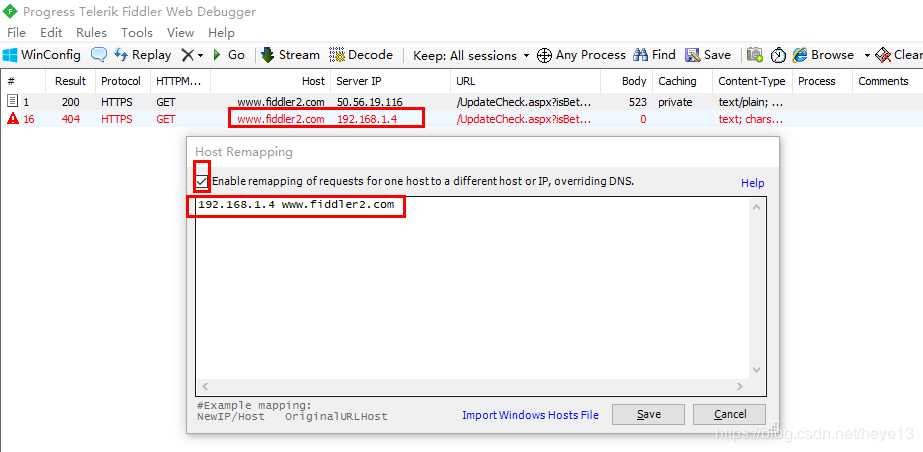Click the comment speech bubble icon
923x452 pixels.
[99, 55]
